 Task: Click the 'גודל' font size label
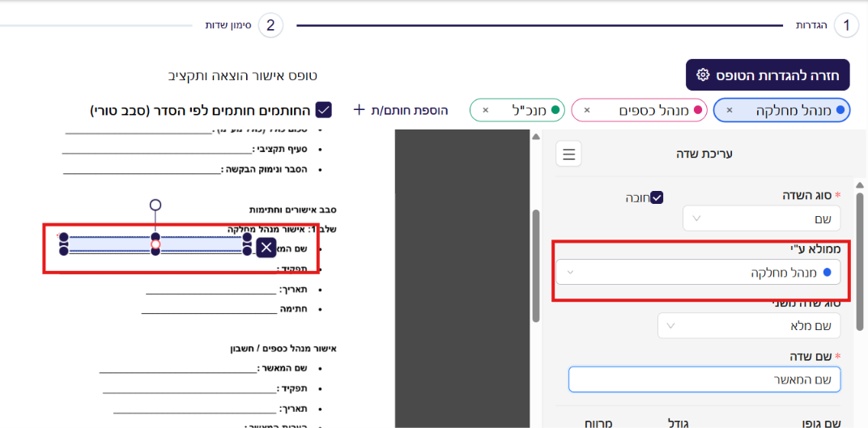[679, 424]
